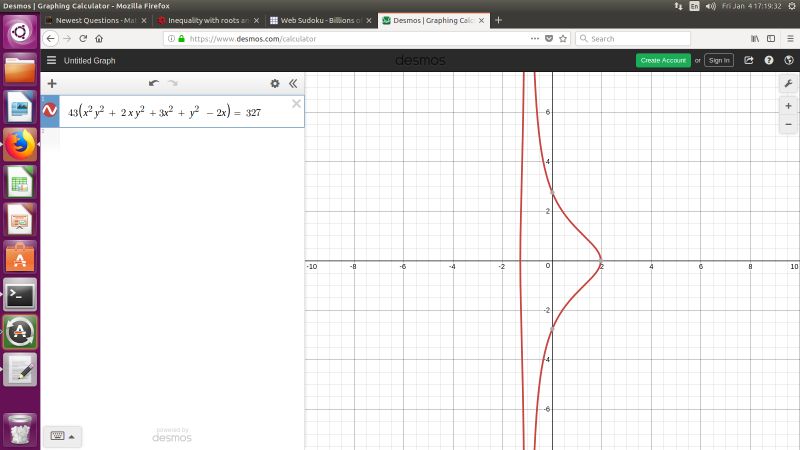Viewport: 800px width, 450px height.
Task: Open the Trash from the dock
Action: tap(20, 430)
